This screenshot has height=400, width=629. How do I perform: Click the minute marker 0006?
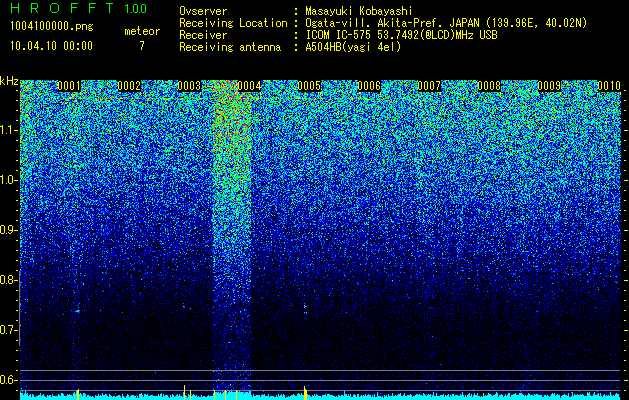369,86
